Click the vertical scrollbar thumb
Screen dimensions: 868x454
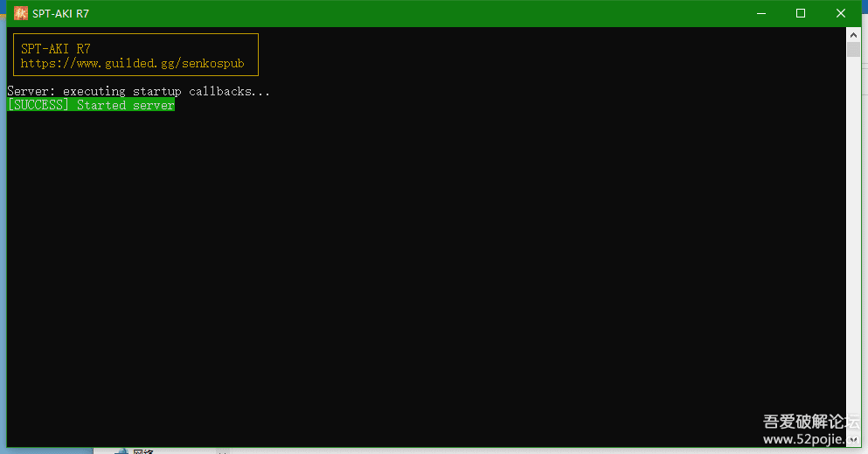[x=854, y=48]
